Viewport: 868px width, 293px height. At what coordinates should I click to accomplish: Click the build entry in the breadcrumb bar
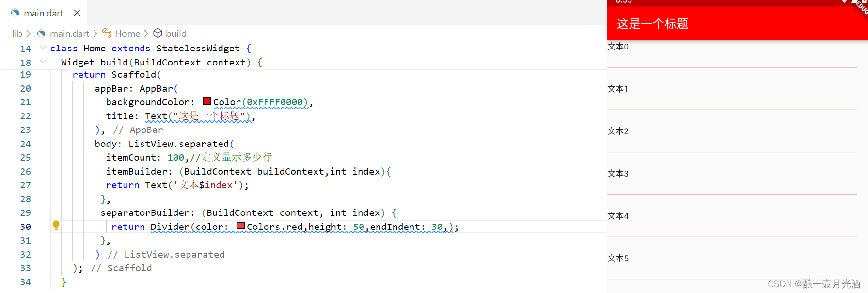pos(176,33)
